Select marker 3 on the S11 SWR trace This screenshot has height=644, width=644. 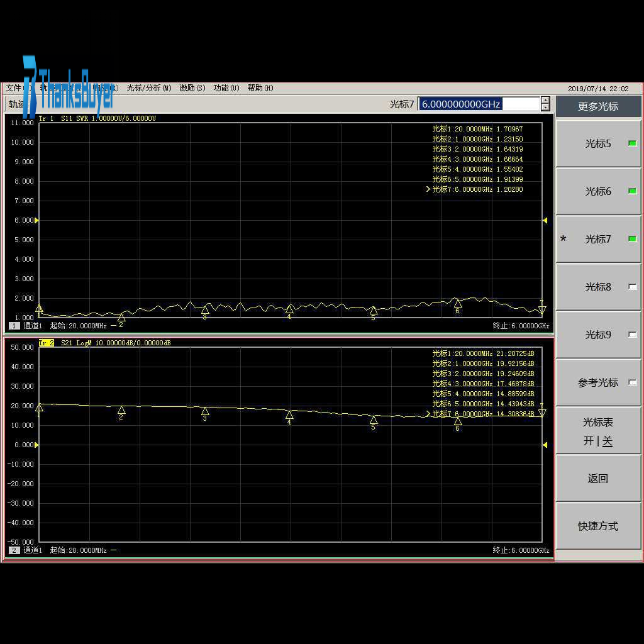[205, 309]
